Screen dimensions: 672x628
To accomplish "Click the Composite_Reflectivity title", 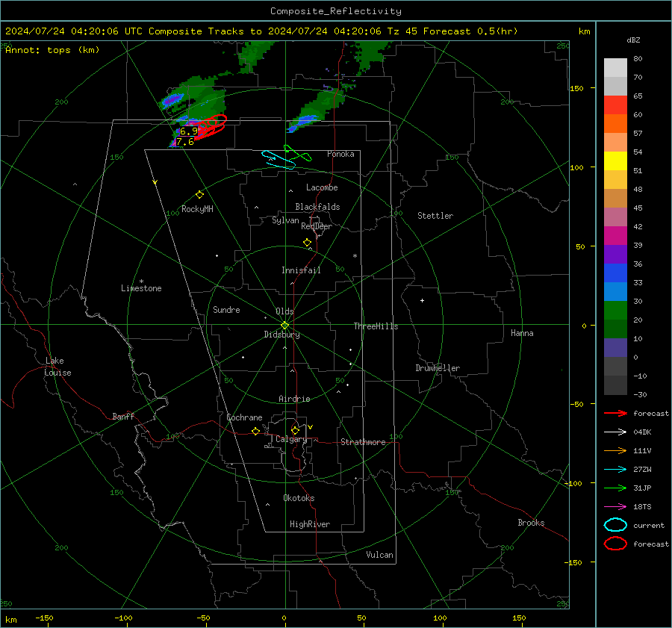I will 336,11.
